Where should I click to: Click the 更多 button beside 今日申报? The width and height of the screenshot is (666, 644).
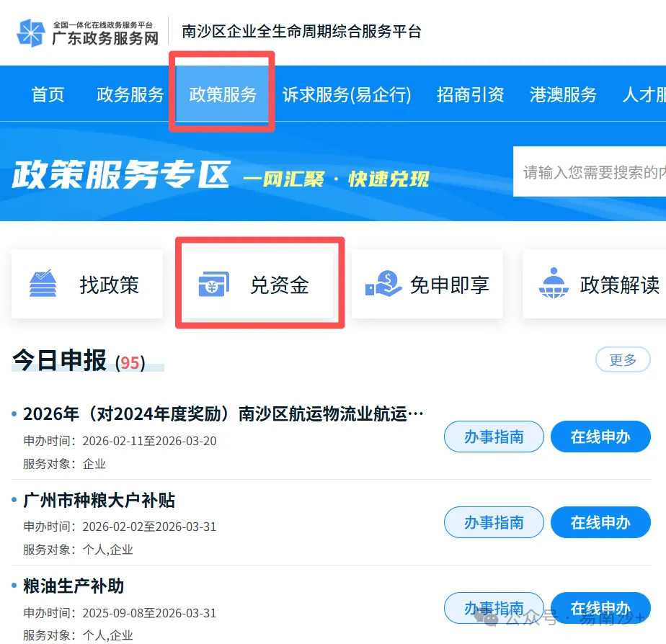[x=623, y=359]
